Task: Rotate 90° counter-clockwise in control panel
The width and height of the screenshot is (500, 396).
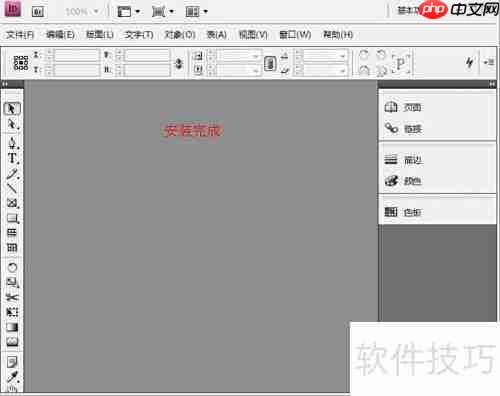Action: 381,55
